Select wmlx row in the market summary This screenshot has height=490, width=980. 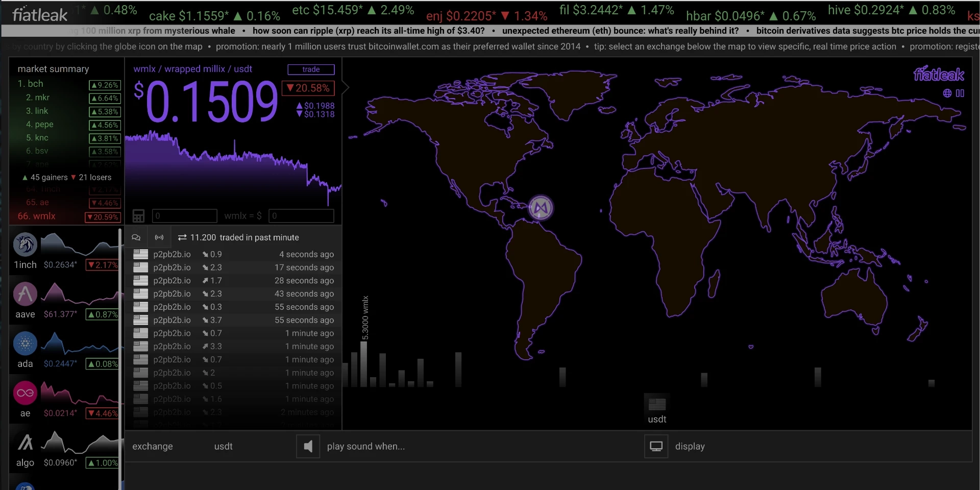click(69, 216)
